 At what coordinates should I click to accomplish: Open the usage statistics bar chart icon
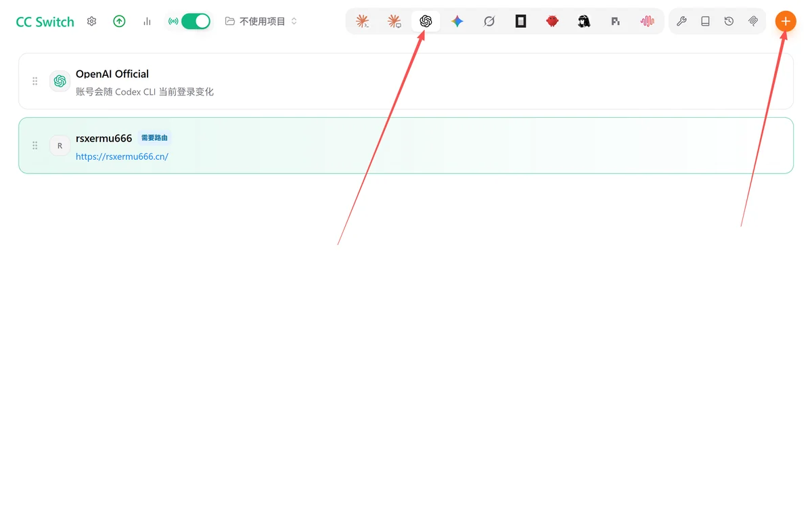point(147,22)
